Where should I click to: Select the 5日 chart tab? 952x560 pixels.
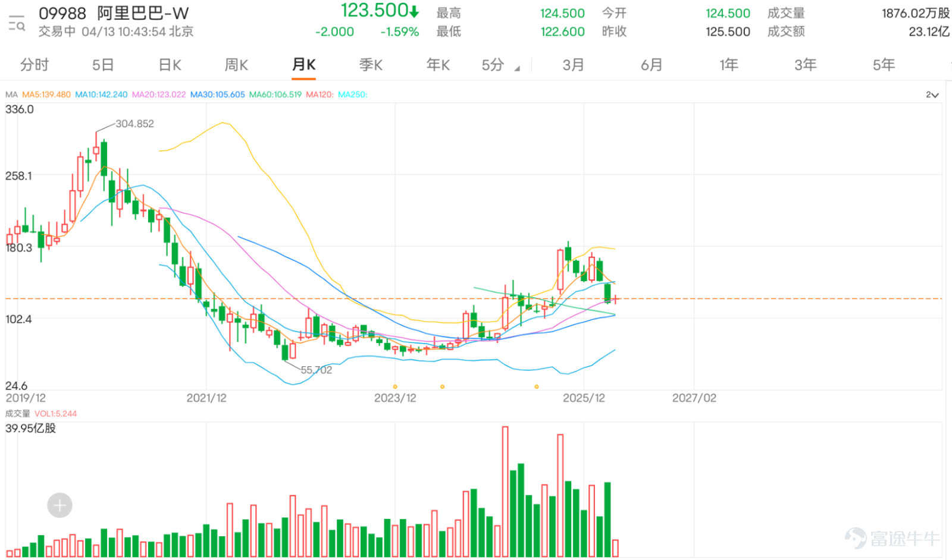tap(103, 65)
